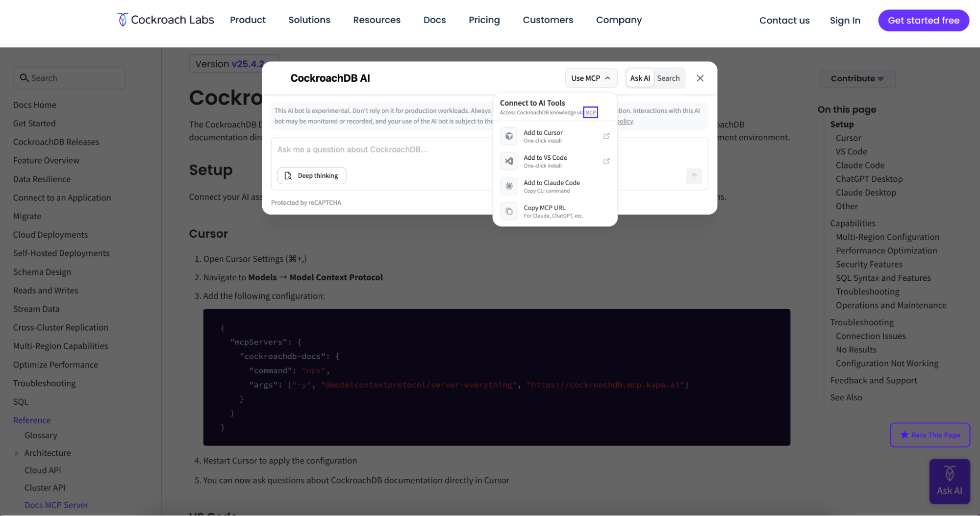Viewport: 980px width, 516px height.
Task: Open the Docs menu
Action: [434, 20]
